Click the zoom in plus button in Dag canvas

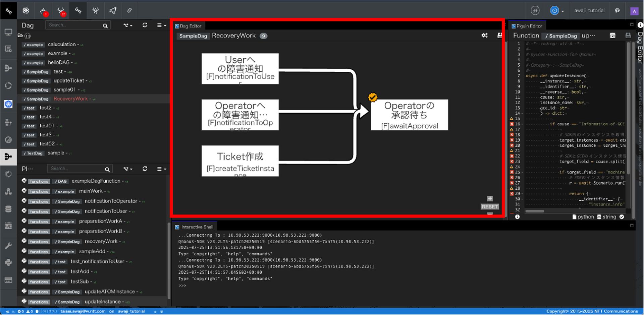point(490,199)
